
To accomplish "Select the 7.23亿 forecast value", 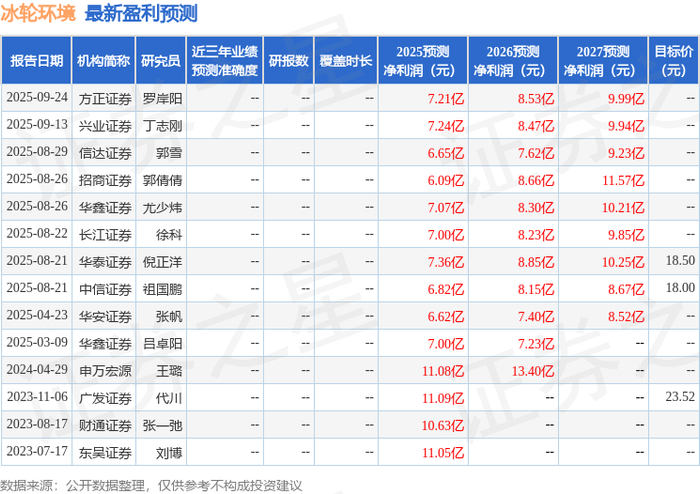I will (x=536, y=344).
